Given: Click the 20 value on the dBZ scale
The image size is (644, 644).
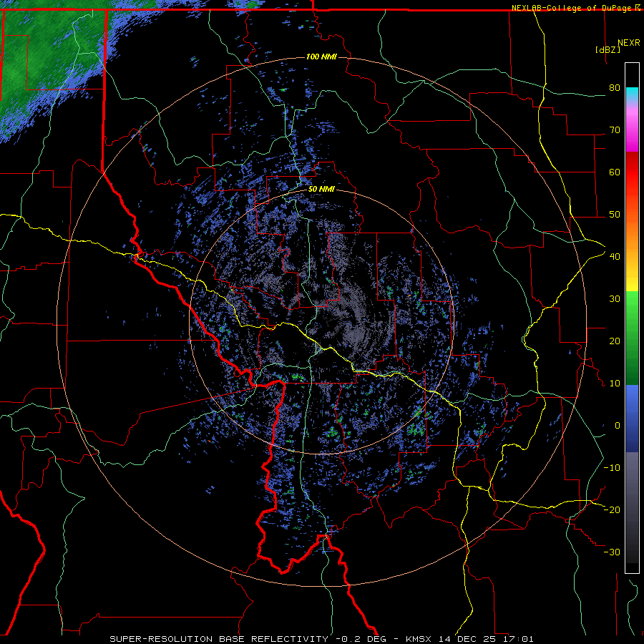Looking at the screenshot, I should click(x=615, y=341).
